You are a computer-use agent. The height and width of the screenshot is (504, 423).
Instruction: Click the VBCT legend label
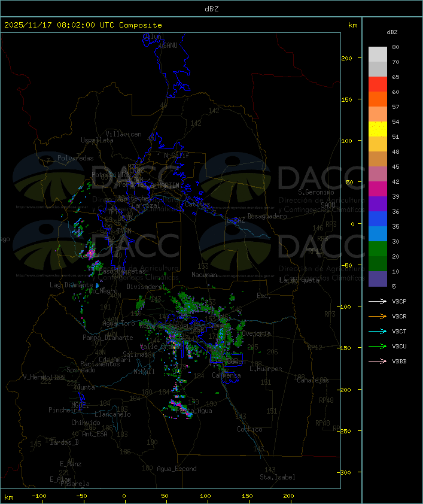(x=399, y=332)
